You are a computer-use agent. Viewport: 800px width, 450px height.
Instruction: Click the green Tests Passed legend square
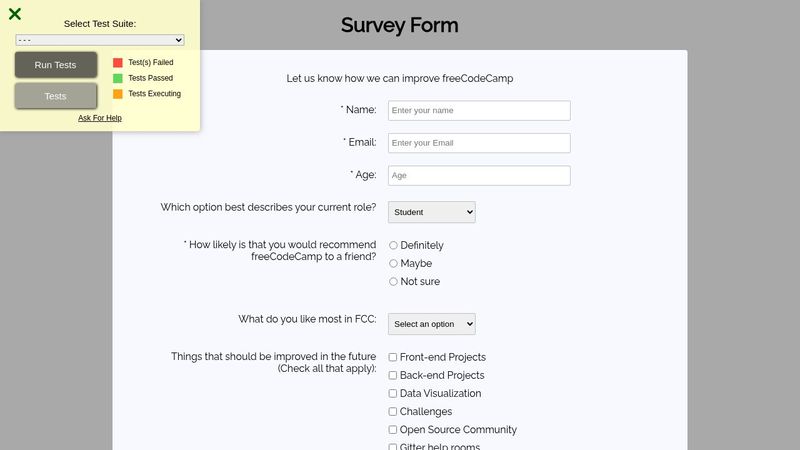pyautogui.click(x=117, y=78)
